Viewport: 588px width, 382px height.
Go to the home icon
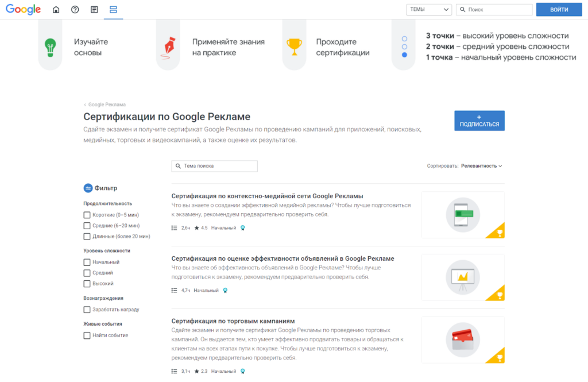click(x=56, y=9)
